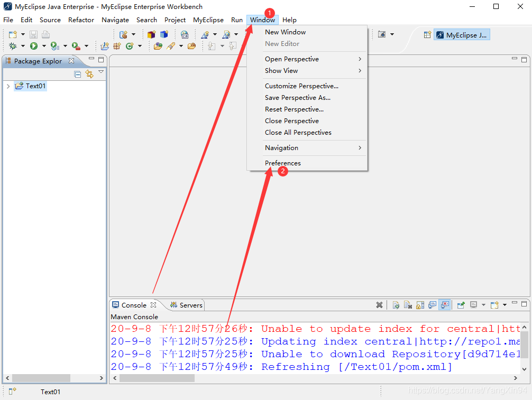Click the Display Selected Console monitor icon

point(474,305)
